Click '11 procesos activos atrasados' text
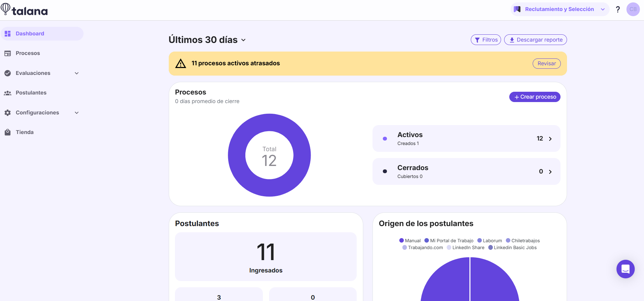644x301 pixels. 236,63
